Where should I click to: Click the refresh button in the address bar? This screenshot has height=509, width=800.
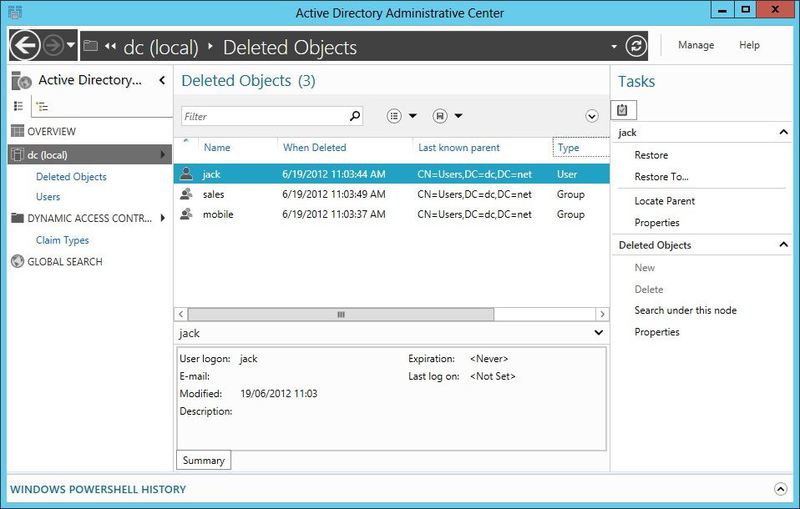pos(636,46)
